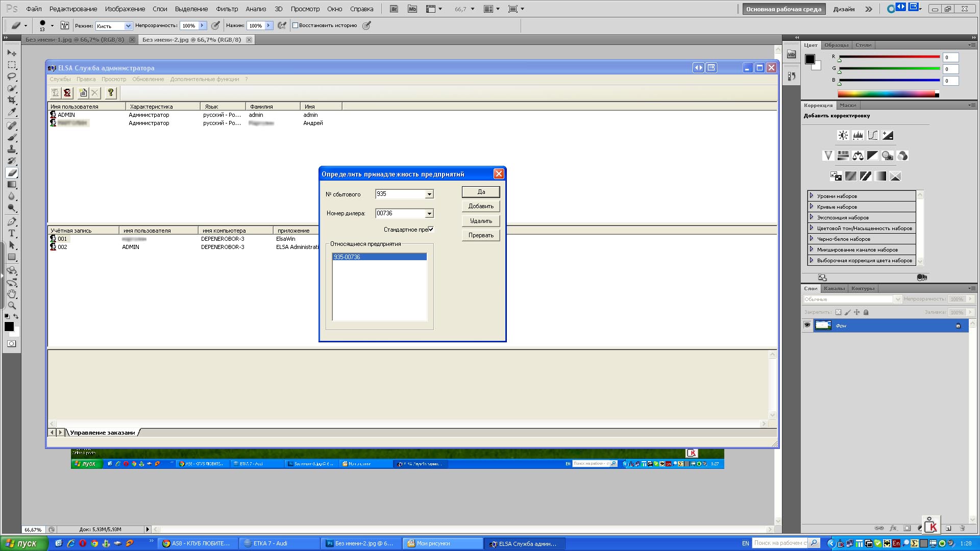Launch the Bridge button in the top bar
This screenshot has height=551, width=980.
point(394,9)
